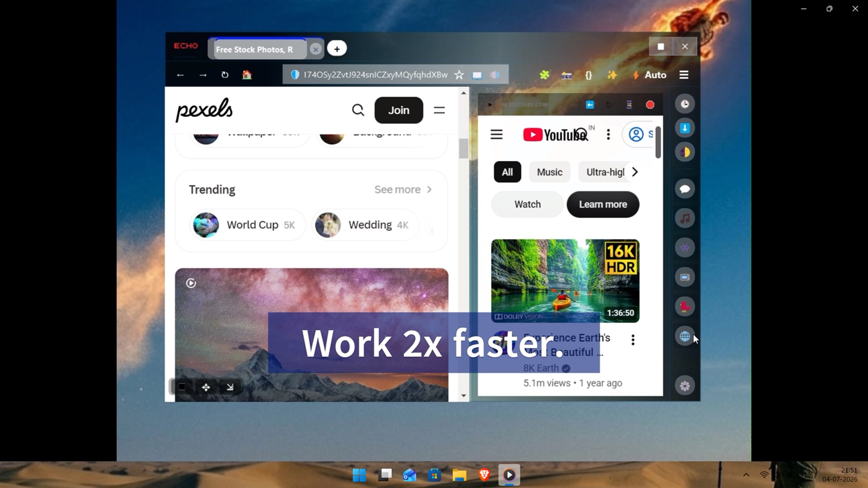Open the purple alien game icon in sidebar

coord(685,248)
